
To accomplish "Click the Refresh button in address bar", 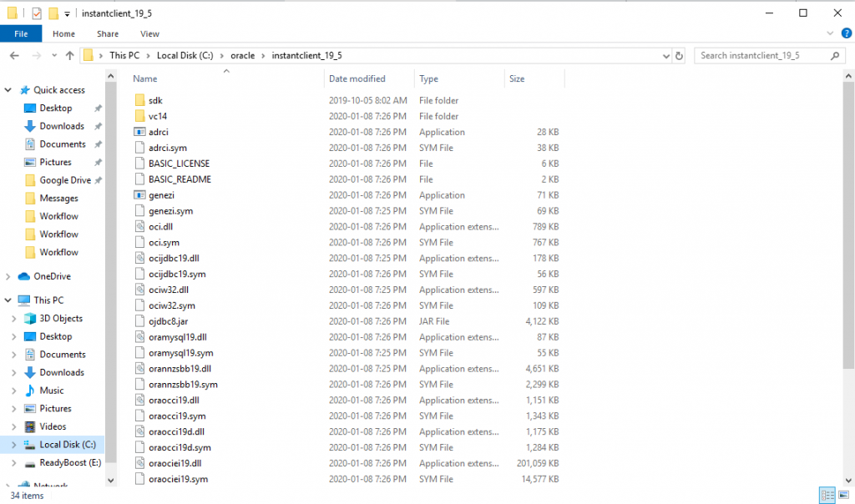I will [679, 55].
